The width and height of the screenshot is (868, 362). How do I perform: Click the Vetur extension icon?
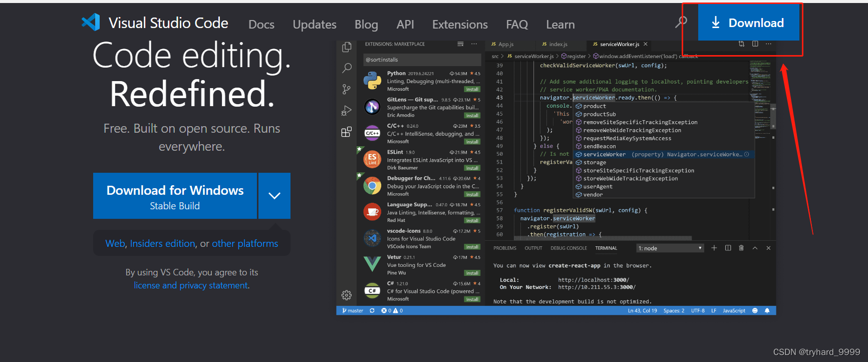tap(372, 264)
